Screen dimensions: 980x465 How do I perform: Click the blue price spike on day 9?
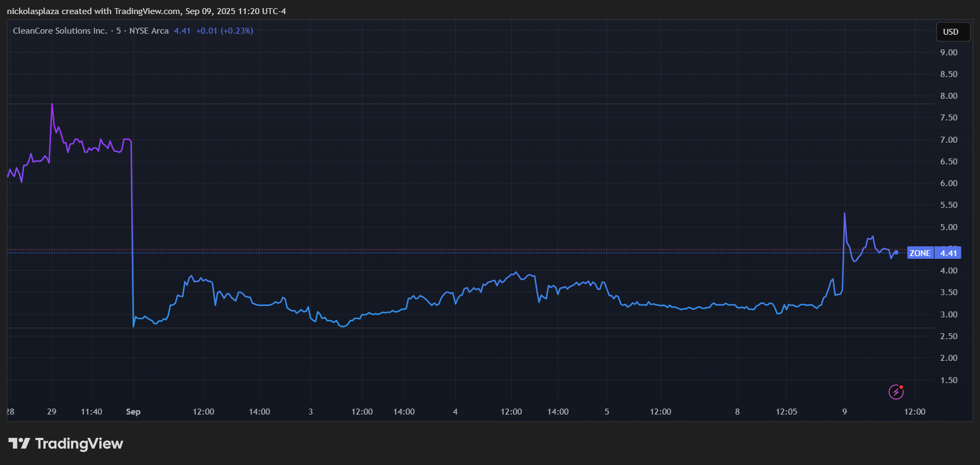[844, 214]
